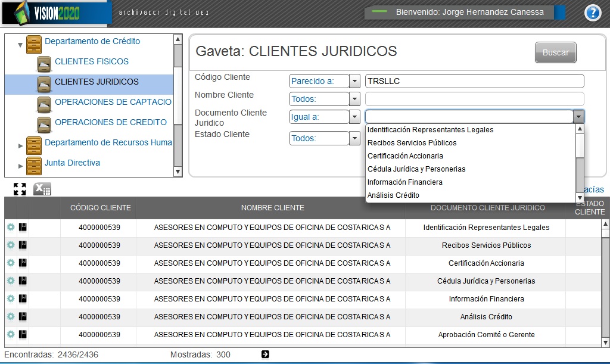The height and width of the screenshot is (364, 610).
Task: Sort by CÓDIGO CLIENTE column header
Action: (100, 208)
